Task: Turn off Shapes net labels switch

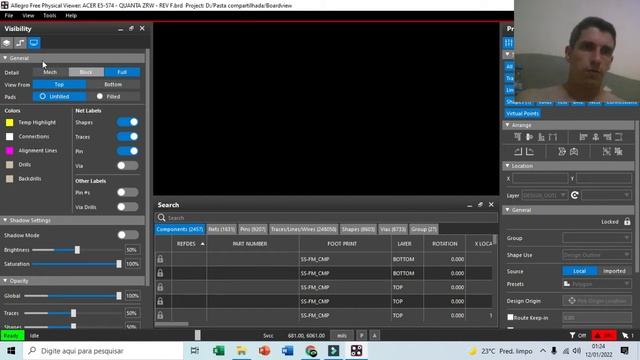Action: [x=128, y=122]
